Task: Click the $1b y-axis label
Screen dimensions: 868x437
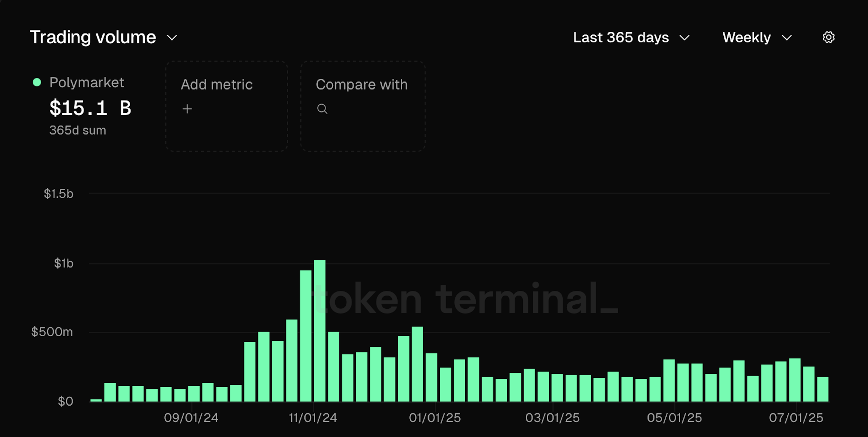Action: 63,263
